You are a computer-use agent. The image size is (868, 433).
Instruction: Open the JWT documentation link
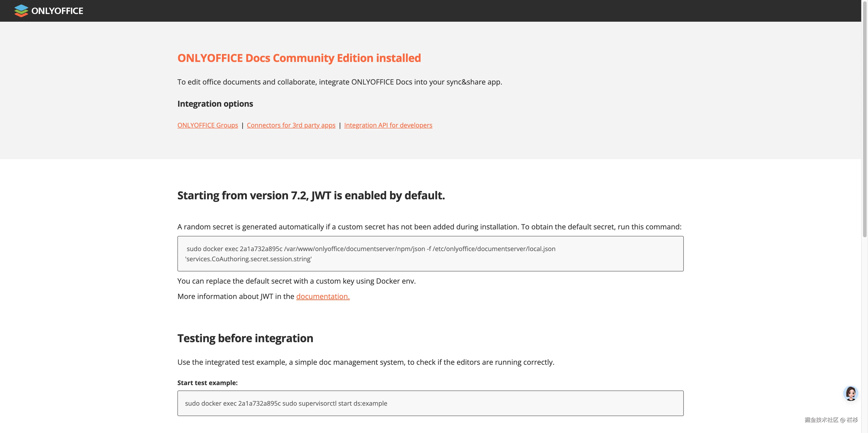(x=323, y=296)
